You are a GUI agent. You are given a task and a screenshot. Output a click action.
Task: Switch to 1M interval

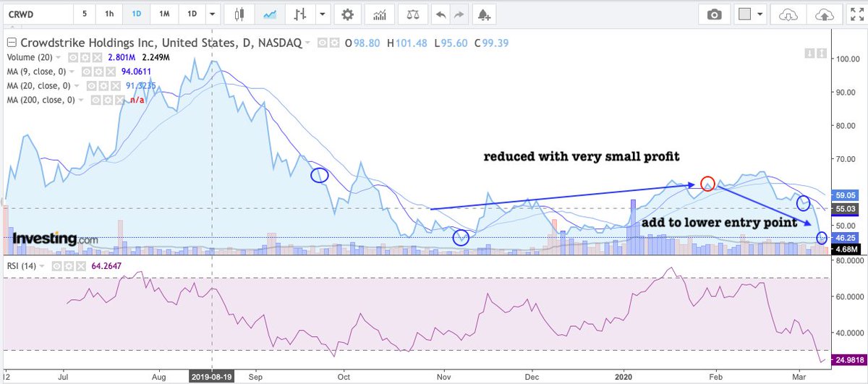(x=164, y=14)
